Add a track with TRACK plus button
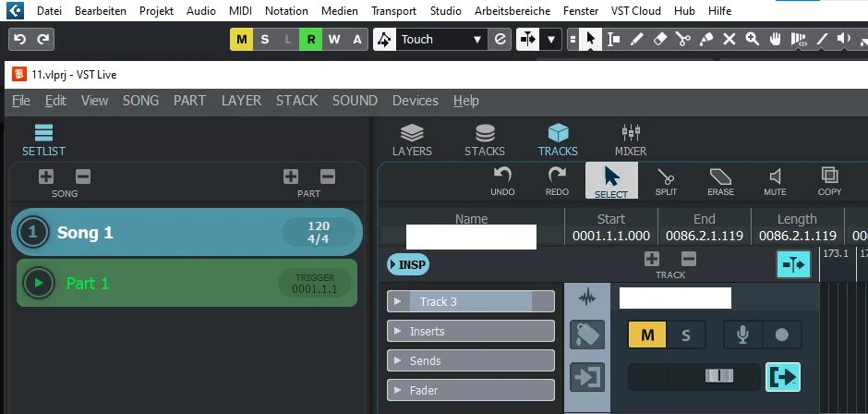This screenshot has height=414, width=868. (652, 258)
